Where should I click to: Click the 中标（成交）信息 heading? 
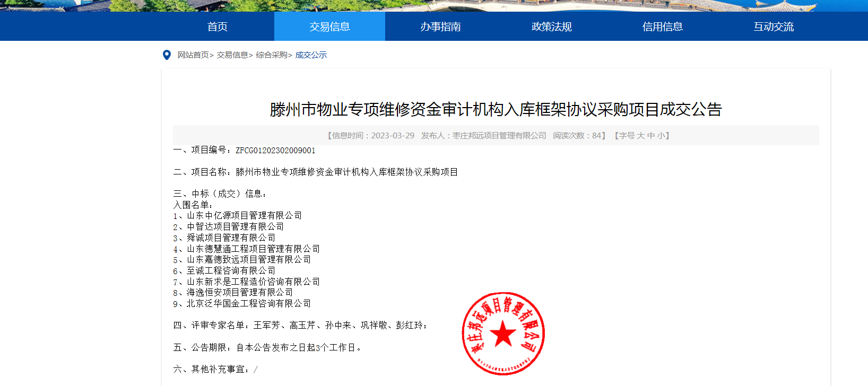click(x=220, y=194)
